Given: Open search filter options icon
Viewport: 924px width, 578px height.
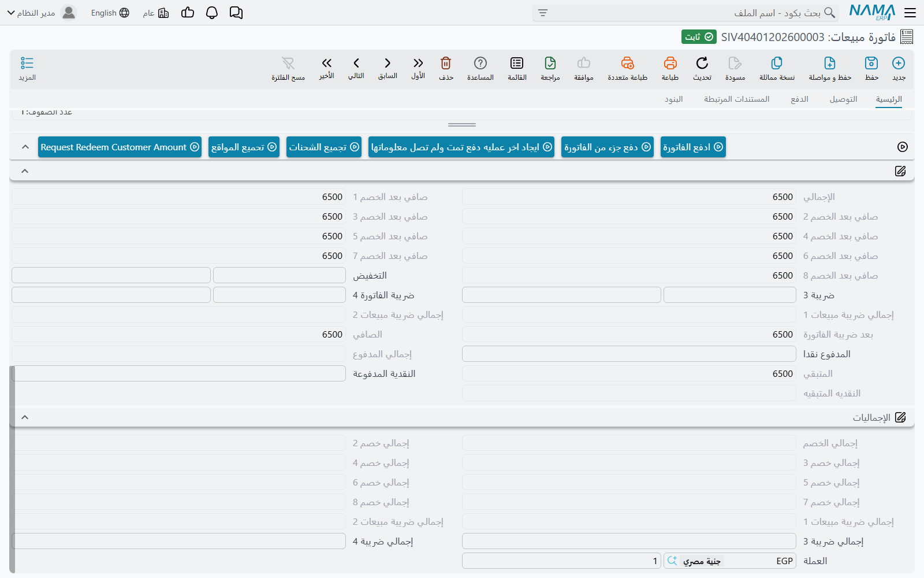Looking at the screenshot, I should 543,13.
